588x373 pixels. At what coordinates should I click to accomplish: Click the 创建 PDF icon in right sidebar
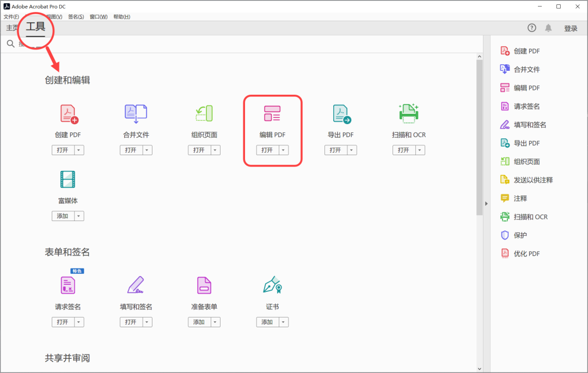[x=505, y=51]
